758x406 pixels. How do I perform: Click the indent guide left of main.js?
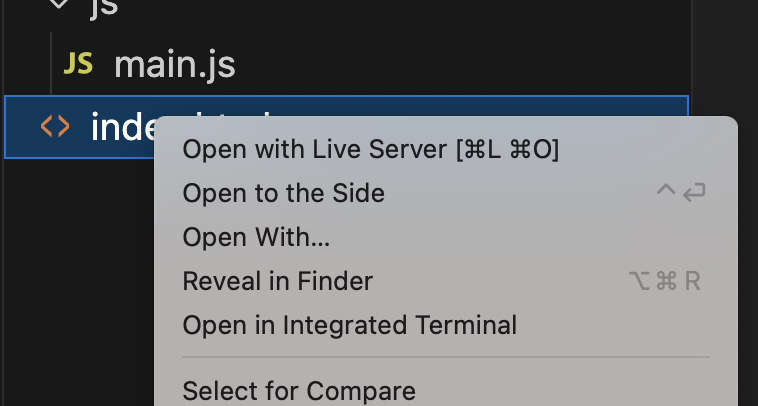(x=50, y=65)
